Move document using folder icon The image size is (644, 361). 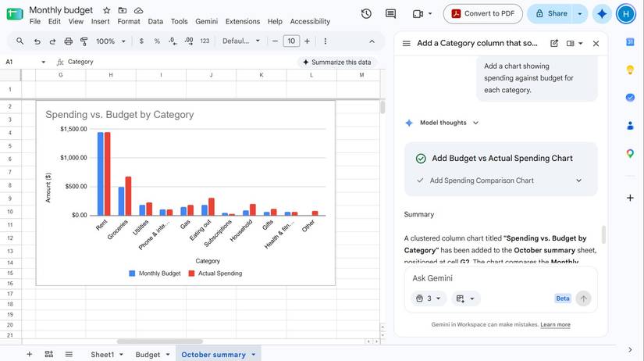[123, 10]
